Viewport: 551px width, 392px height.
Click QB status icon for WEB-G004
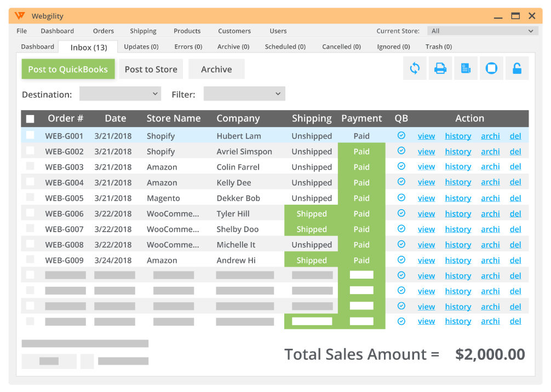coord(401,182)
